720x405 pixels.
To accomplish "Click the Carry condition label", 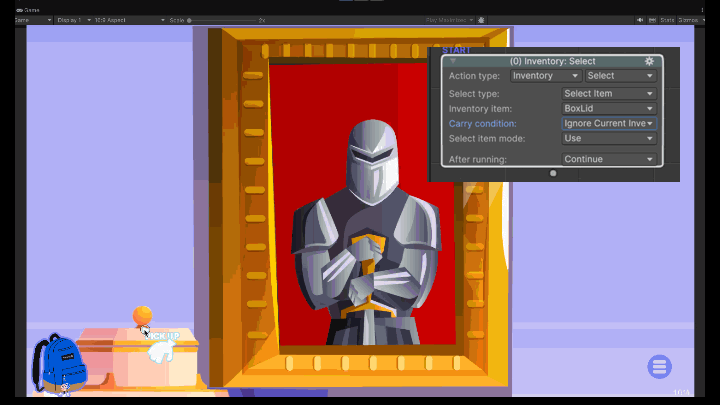I will click(x=483, y=124).
